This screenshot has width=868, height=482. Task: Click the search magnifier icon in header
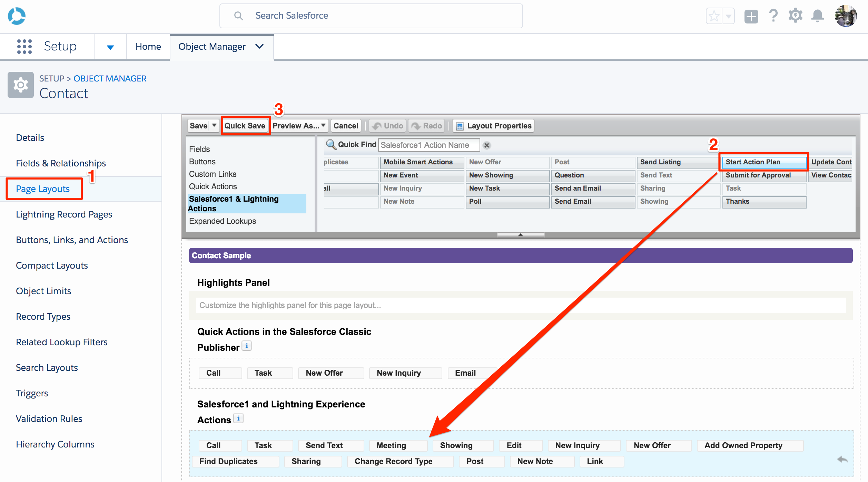tap(238, 16)
